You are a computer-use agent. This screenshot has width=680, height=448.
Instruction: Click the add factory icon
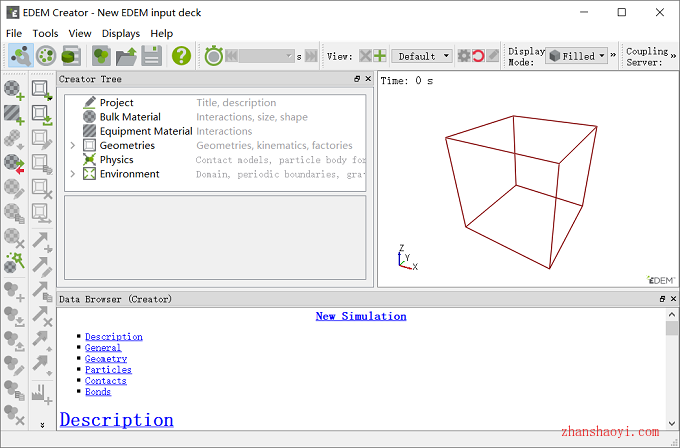coord(42,394)
